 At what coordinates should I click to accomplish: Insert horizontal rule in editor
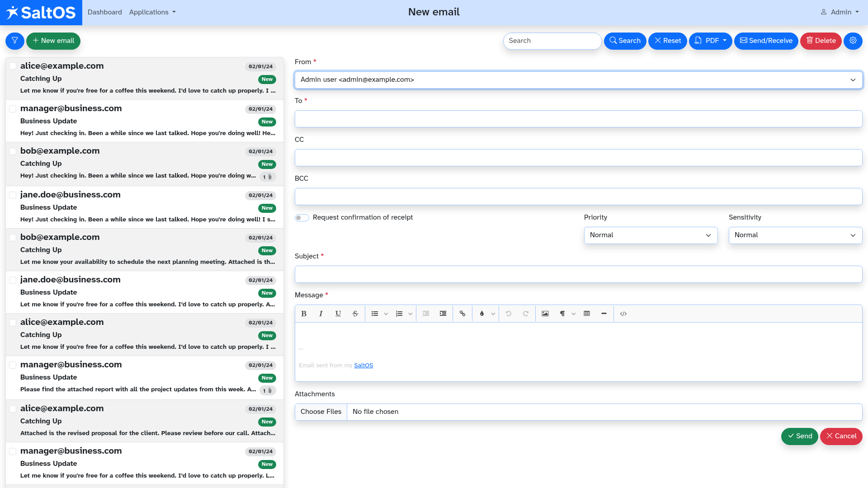tap(604, 314)
